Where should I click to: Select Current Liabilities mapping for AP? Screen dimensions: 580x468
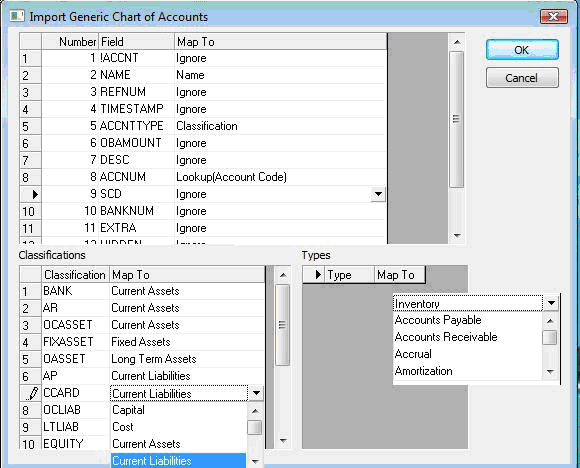point(187,376)
